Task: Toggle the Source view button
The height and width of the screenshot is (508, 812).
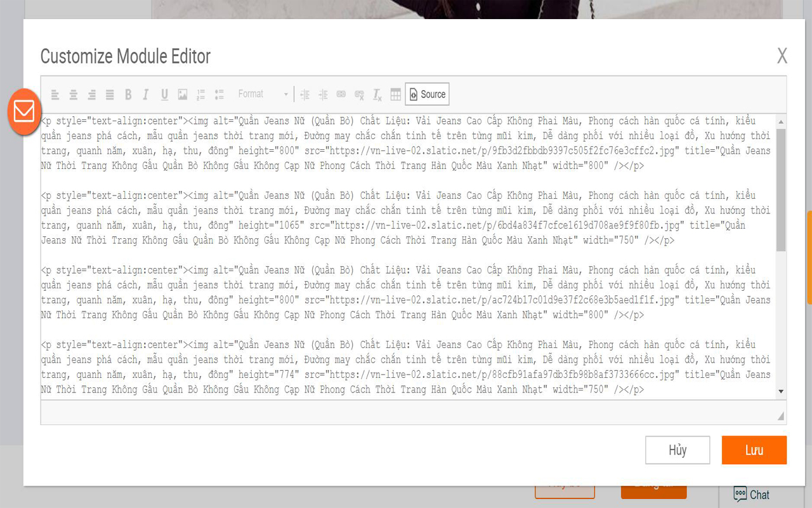Action: pyautogui.click(x=427, y=95)
